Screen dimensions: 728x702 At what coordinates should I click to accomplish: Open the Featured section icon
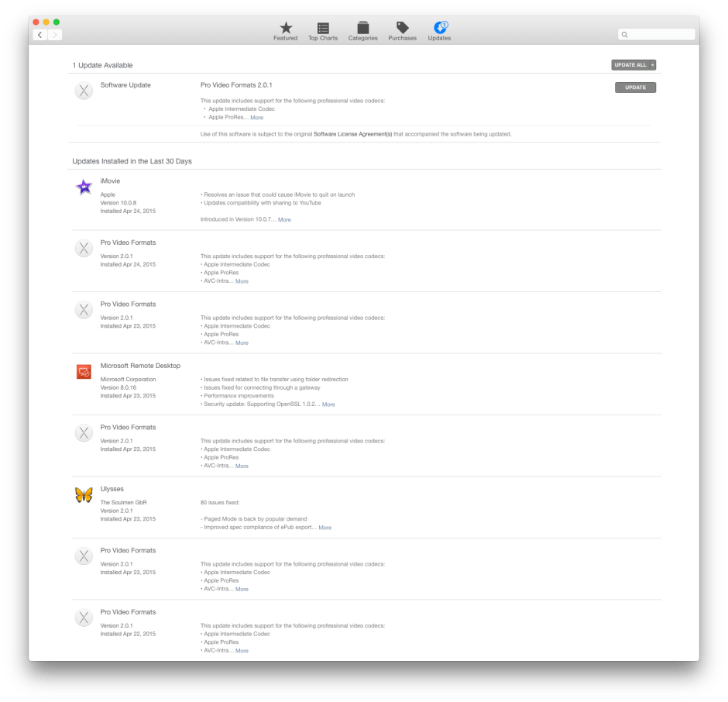(285, 29)
